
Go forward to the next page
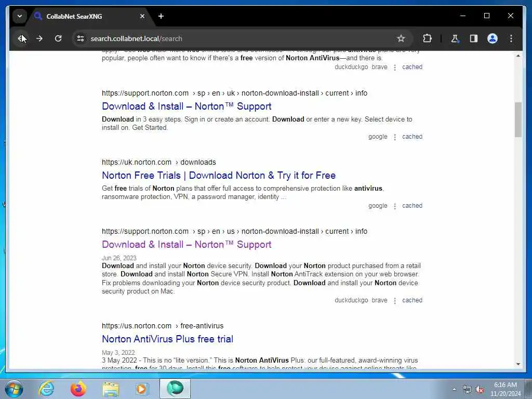coord(39,38)
